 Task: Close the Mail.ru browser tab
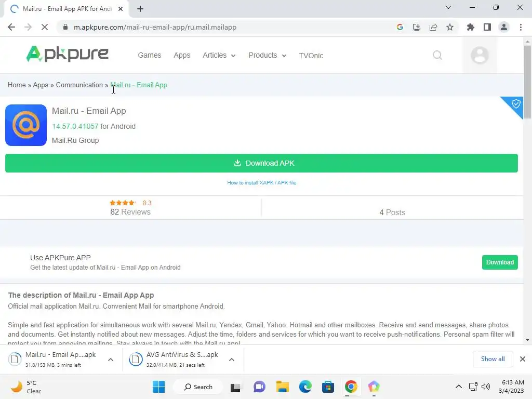click(121, 9)
